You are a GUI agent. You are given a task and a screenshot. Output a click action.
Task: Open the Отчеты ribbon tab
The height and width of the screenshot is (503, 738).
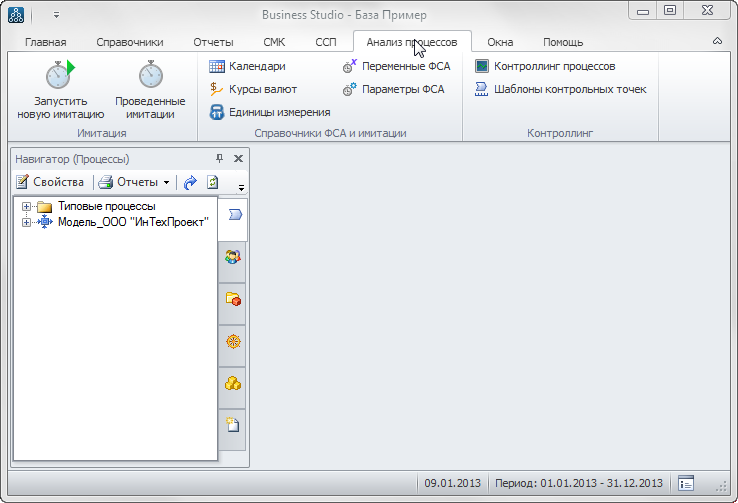[213, 42]
